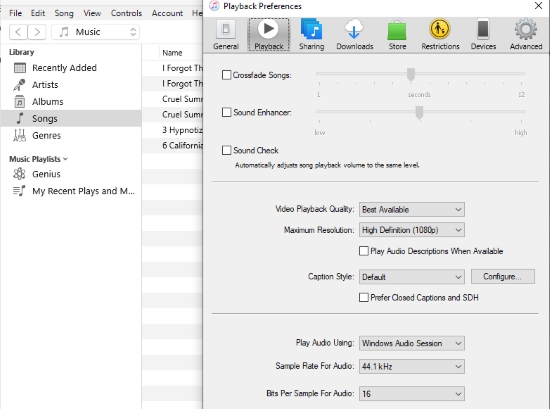Open the Store preferences tab
550x409 pixels.
pyautogui.click(x=397, y=34)
